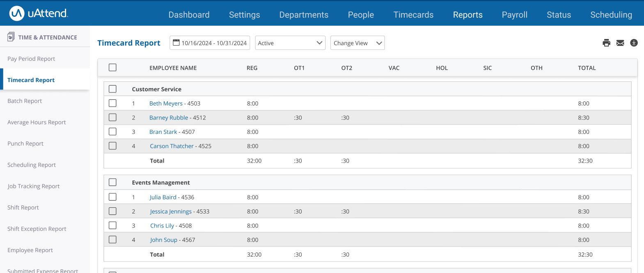Click the VAC column header
Image resolution: width=644 pixels, height=273 pixels.
point(394,68)
